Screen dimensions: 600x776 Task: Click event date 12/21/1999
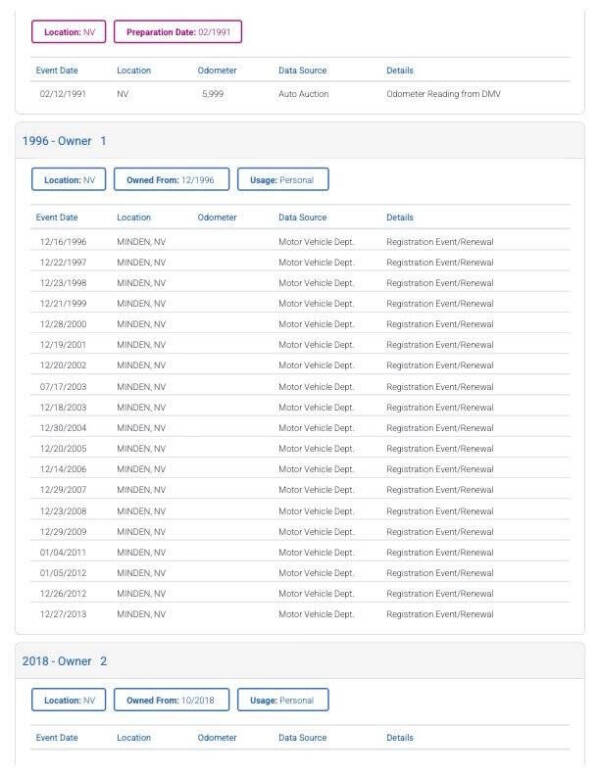63,304
